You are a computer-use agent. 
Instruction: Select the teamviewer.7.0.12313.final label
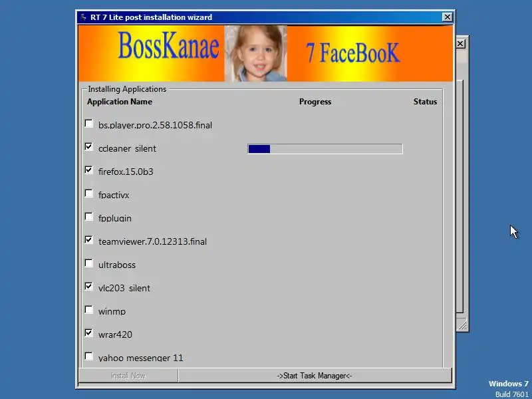tap(152, 241)
